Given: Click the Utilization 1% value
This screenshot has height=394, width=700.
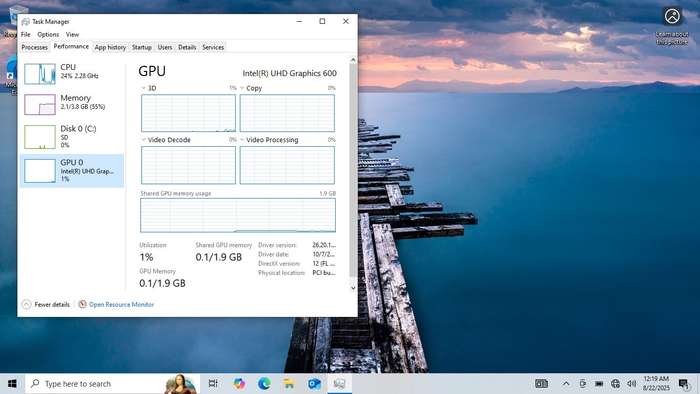Looking at the screenshot, I should point(146,257).
